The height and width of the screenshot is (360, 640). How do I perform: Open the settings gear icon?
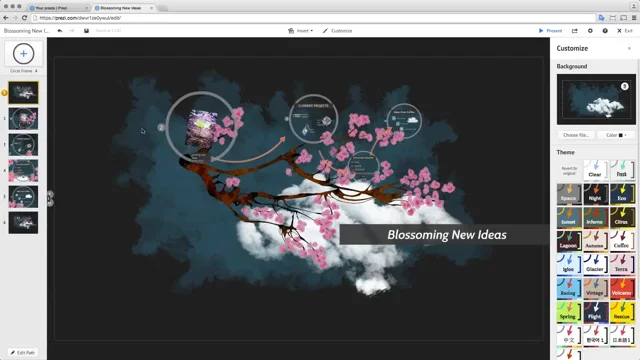(x=590, y=31)
